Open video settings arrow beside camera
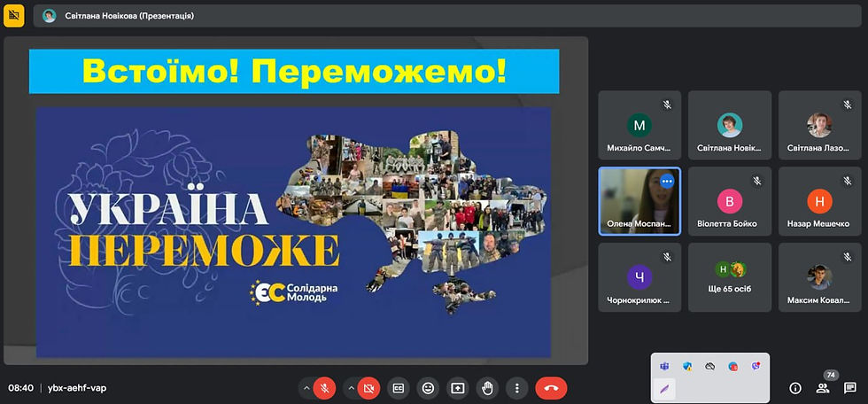Screen dimensions: 868x404 click(351, 389)
